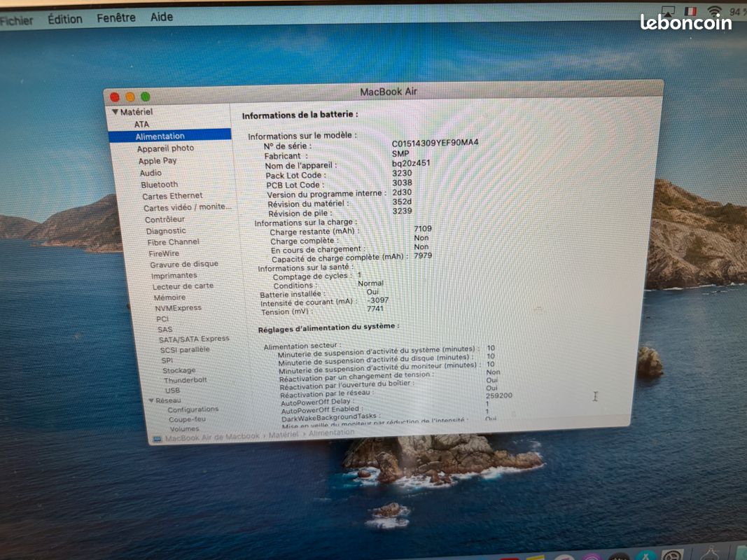The image size is (747, 560).
Task: Select Cartes Ethernet in the sidebar
Action: tap(172, 196)
